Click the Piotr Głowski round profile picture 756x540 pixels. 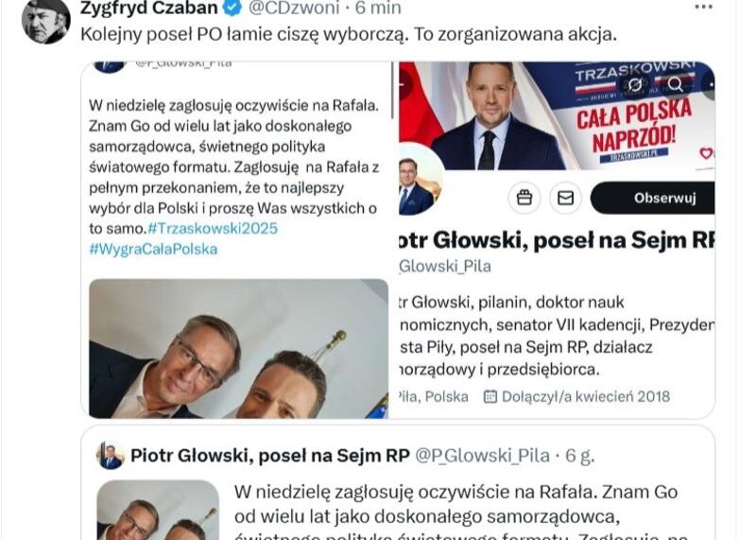(420, 180)
